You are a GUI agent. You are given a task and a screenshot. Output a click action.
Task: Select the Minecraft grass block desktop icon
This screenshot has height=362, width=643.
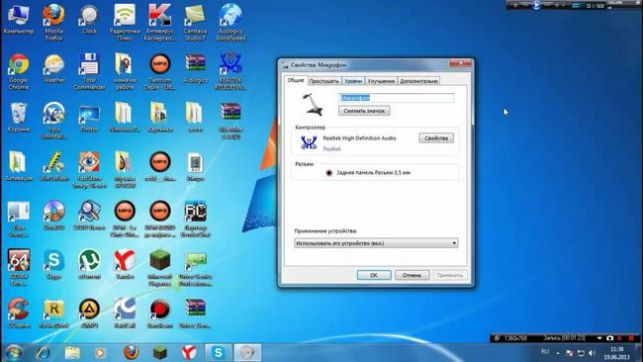pos(160,267)
